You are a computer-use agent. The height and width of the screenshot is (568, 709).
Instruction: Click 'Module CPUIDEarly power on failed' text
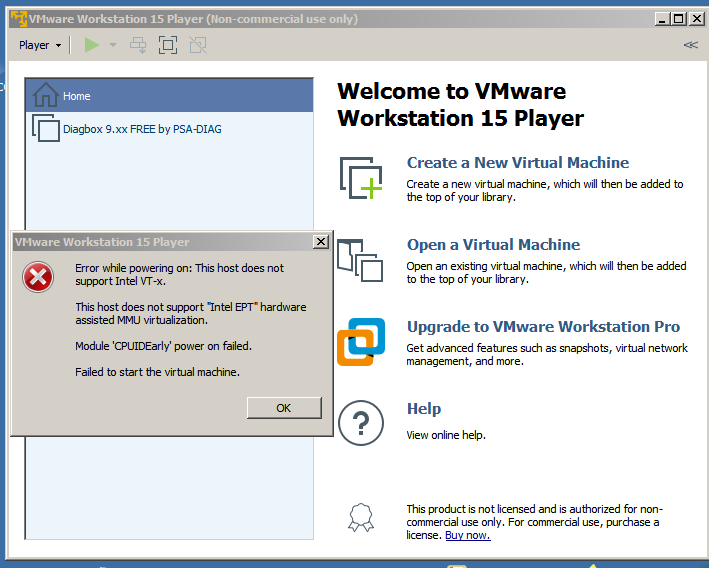point(163,346)
